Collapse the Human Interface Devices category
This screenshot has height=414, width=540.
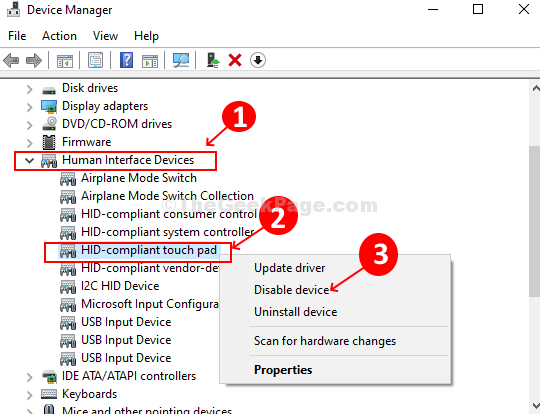tap(30, 161)
